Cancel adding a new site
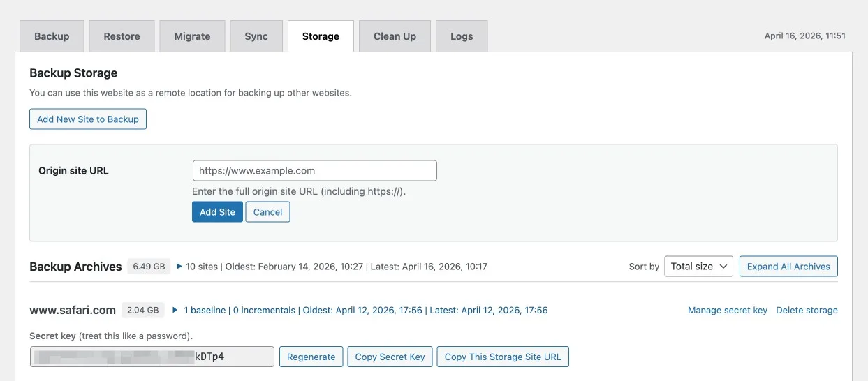Screen dimensions: 868x381 click(x=267, y=212)
